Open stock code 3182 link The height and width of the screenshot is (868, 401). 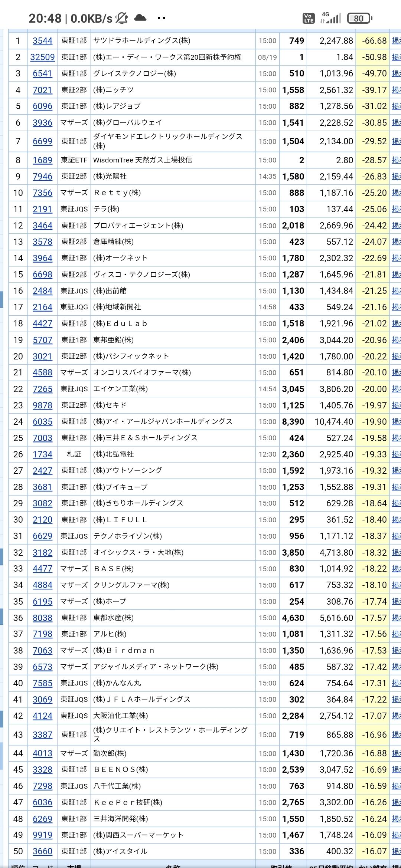42,553
